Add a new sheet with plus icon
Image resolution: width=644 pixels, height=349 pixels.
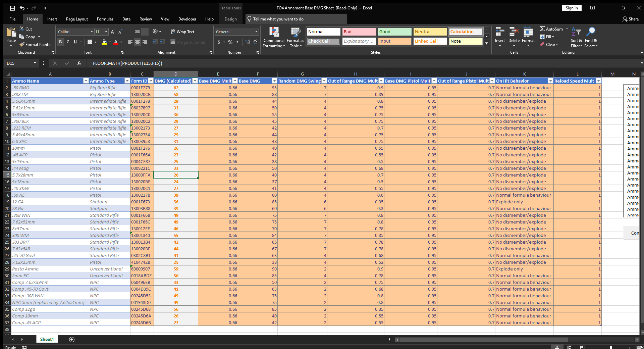coord(72,340)
